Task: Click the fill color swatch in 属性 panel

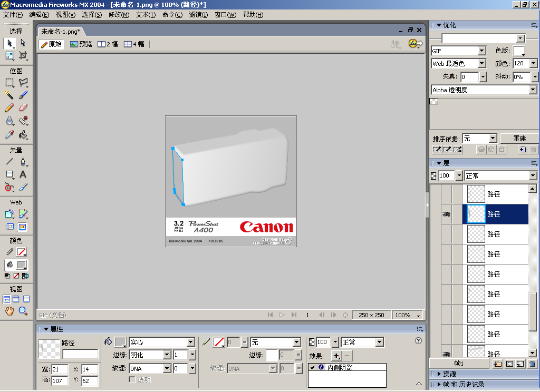Action: click(121, 342)
